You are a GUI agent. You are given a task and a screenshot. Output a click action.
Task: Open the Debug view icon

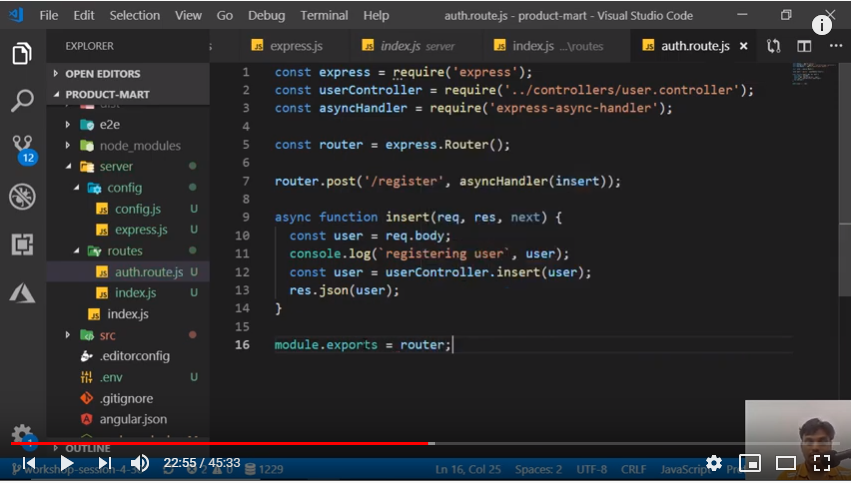point(22,197)
